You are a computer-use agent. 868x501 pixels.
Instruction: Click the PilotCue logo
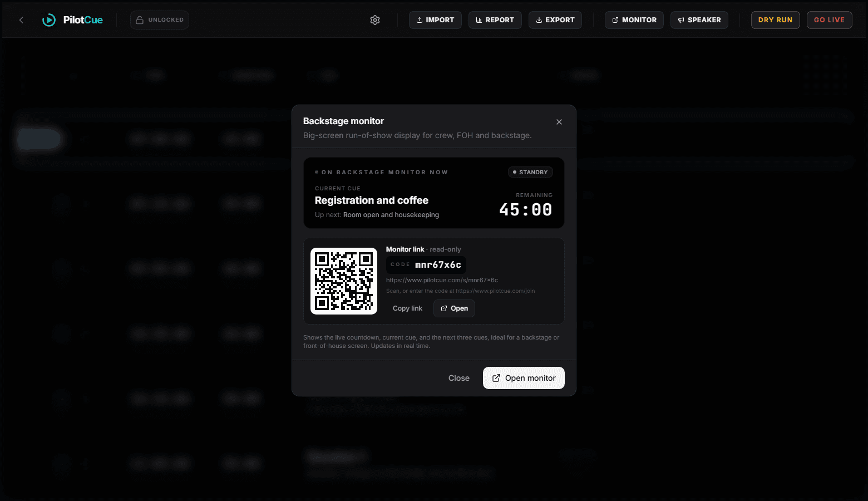click(73, 20)
